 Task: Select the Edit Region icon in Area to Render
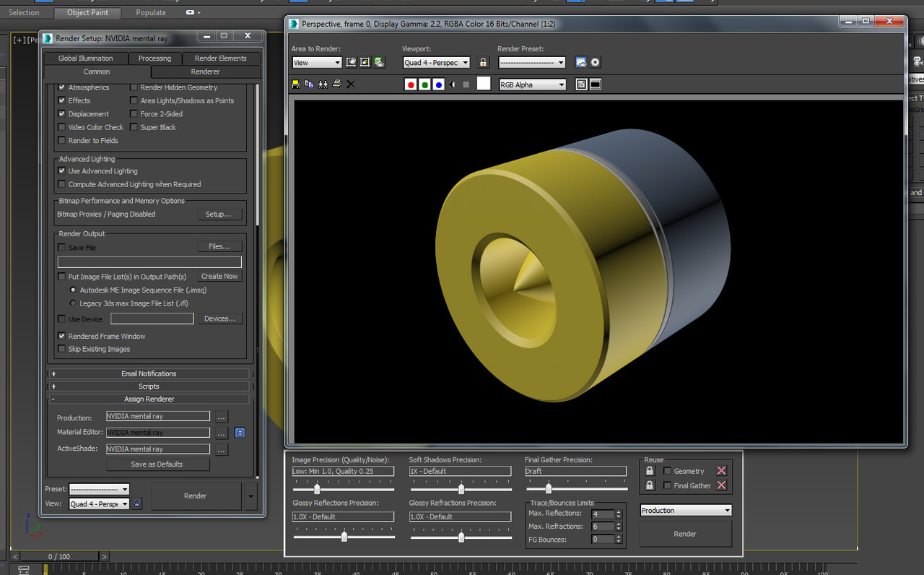click(x=351, y=62)
